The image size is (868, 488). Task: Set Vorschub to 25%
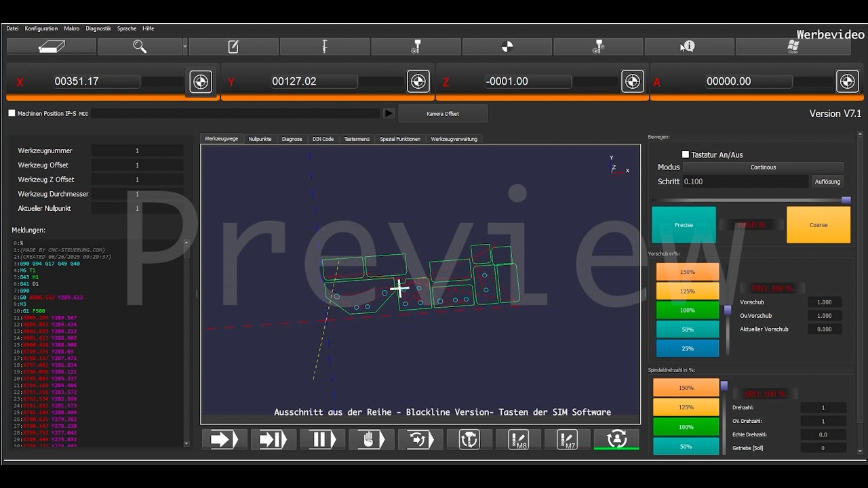coord(688,348)
